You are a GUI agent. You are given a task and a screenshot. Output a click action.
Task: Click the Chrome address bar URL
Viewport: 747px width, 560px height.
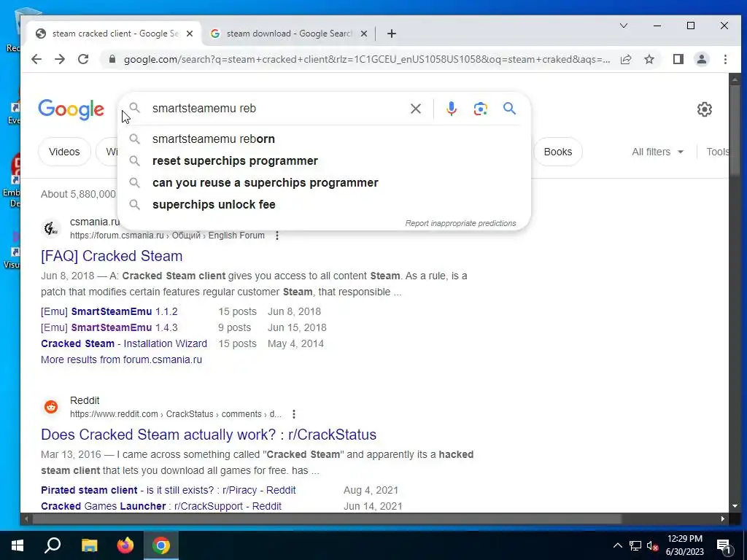367,60
